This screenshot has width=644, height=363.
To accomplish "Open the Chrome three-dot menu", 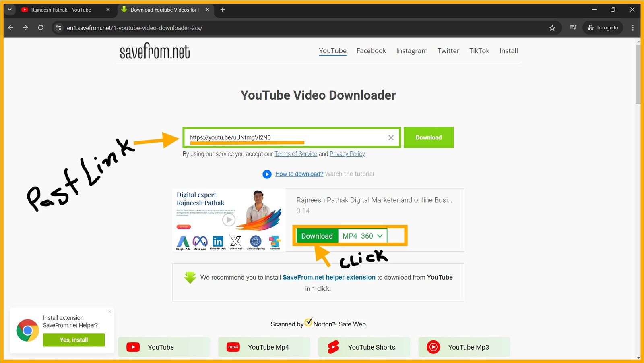I will (633, 28).
